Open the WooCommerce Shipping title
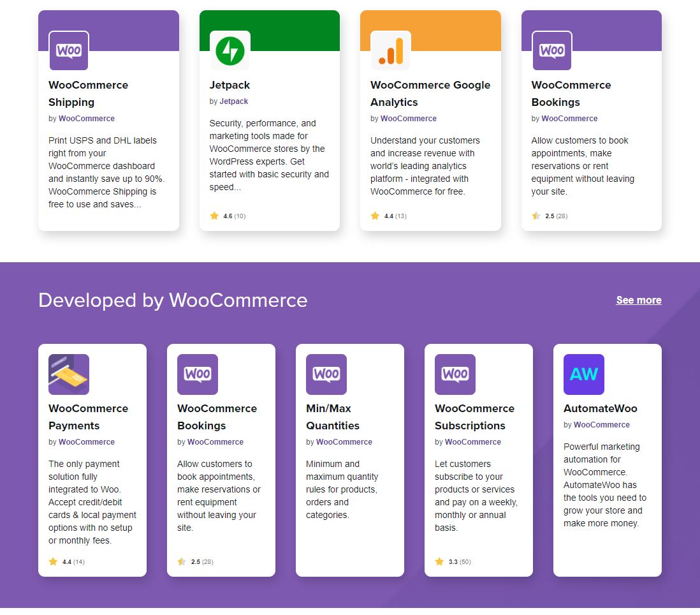Viewport: 700px width, 615px height. [x=89, y=93]
